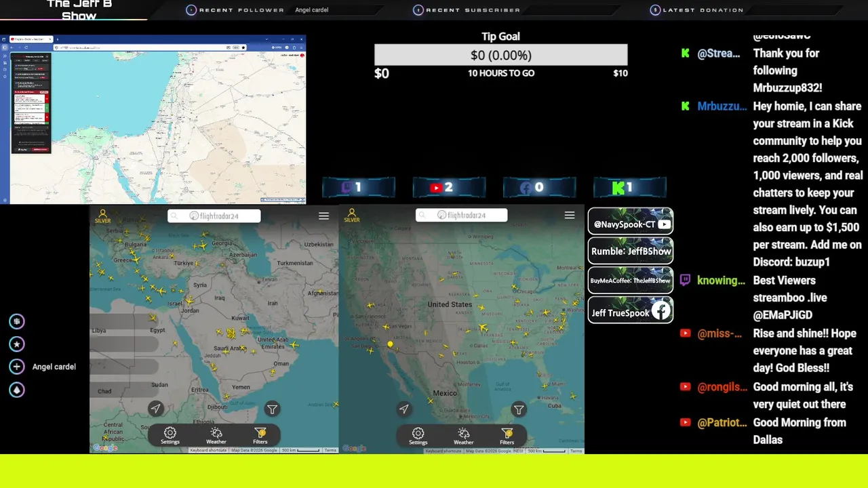Click 'Good Morning from Dallas' chat message
868x488 pixels.
pyautogui.click(x=800, y=431)
